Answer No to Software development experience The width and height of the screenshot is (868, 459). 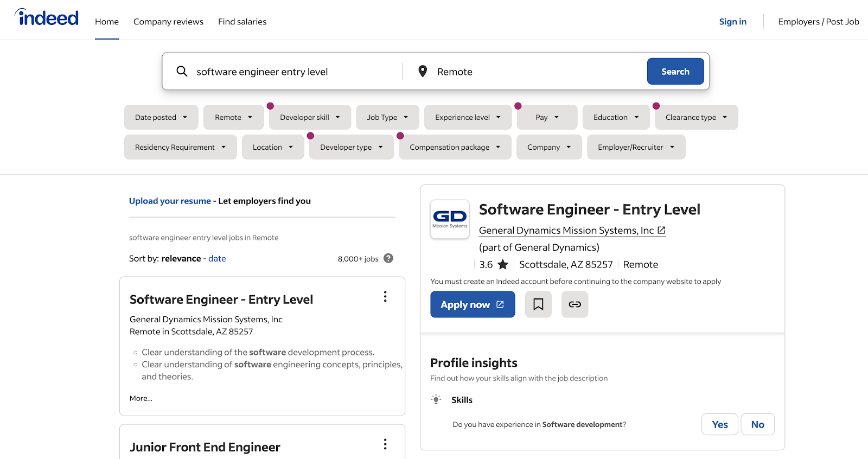click(x=758, y=424)
